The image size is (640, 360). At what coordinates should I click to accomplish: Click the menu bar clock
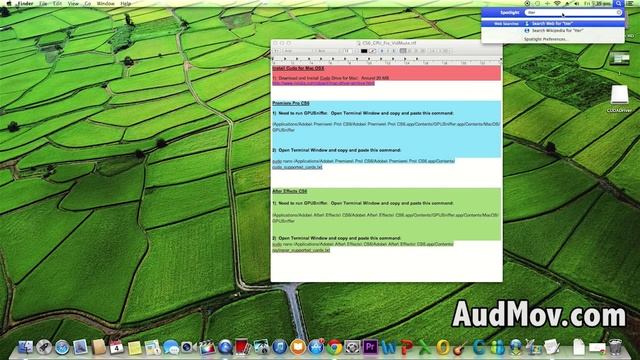(598, 3)
